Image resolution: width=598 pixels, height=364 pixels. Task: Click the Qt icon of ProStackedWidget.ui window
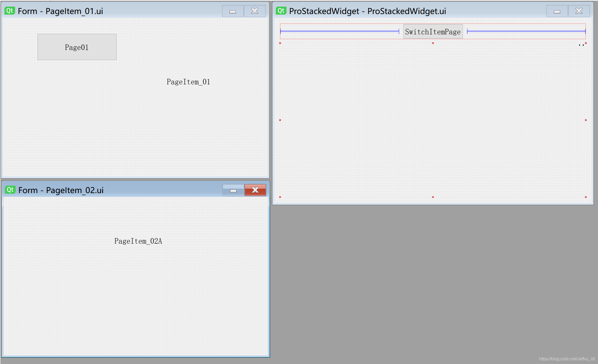tap(281, 11)
